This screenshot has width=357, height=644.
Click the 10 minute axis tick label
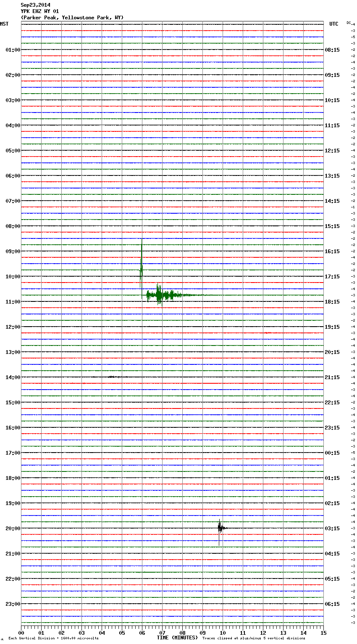[x=223, y=633]
